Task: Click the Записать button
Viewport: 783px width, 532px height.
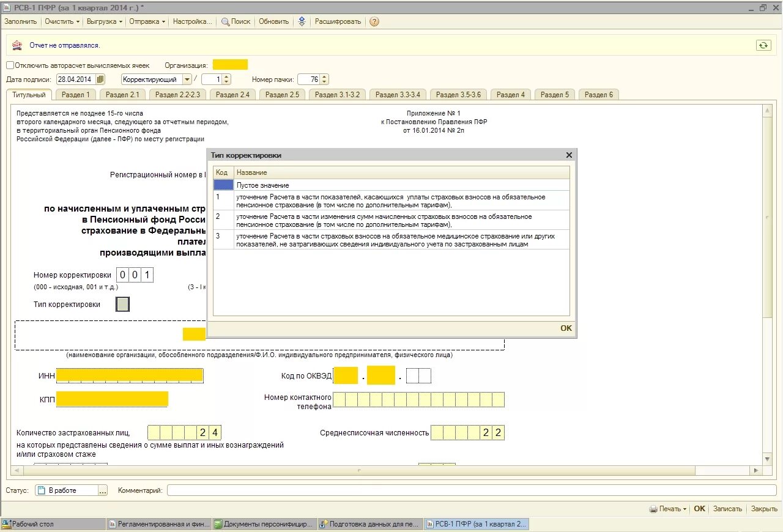Action: [727, 509]
